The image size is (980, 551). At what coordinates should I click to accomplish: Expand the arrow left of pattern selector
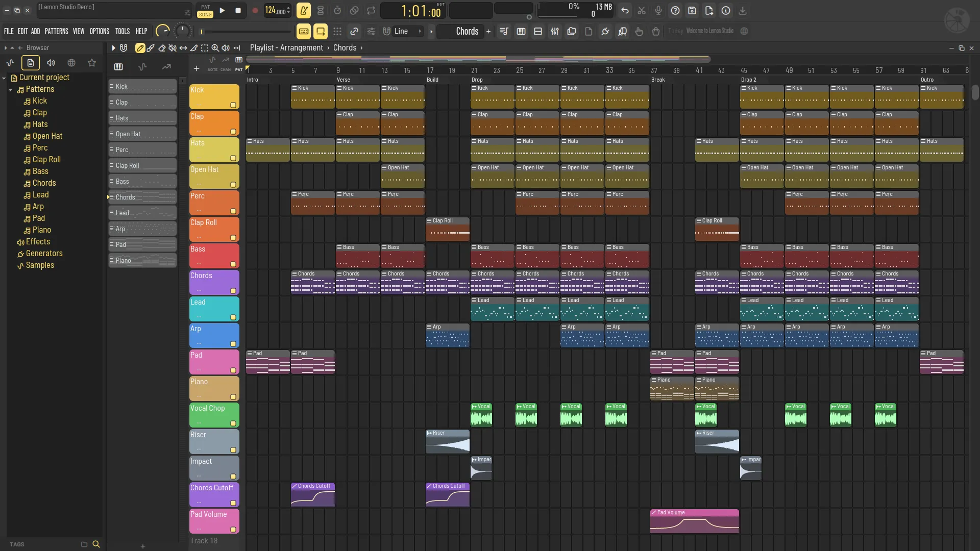431,32
